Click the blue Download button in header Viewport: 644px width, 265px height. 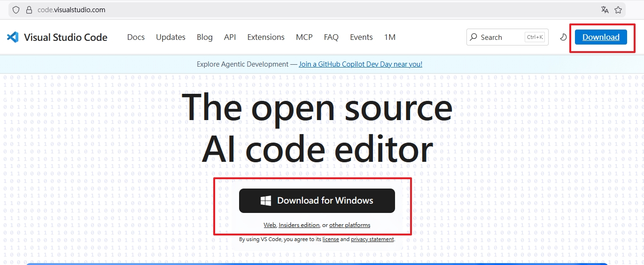point(601,37)
